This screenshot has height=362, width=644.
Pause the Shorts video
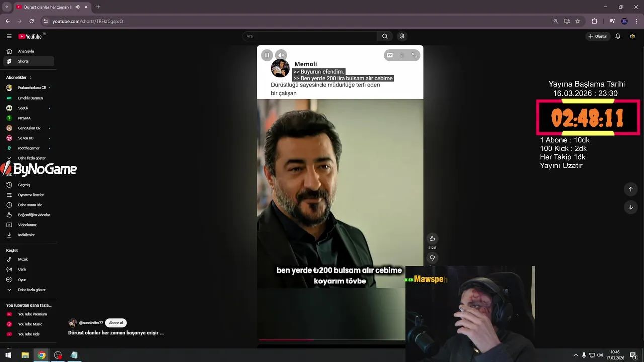point(267,55)
